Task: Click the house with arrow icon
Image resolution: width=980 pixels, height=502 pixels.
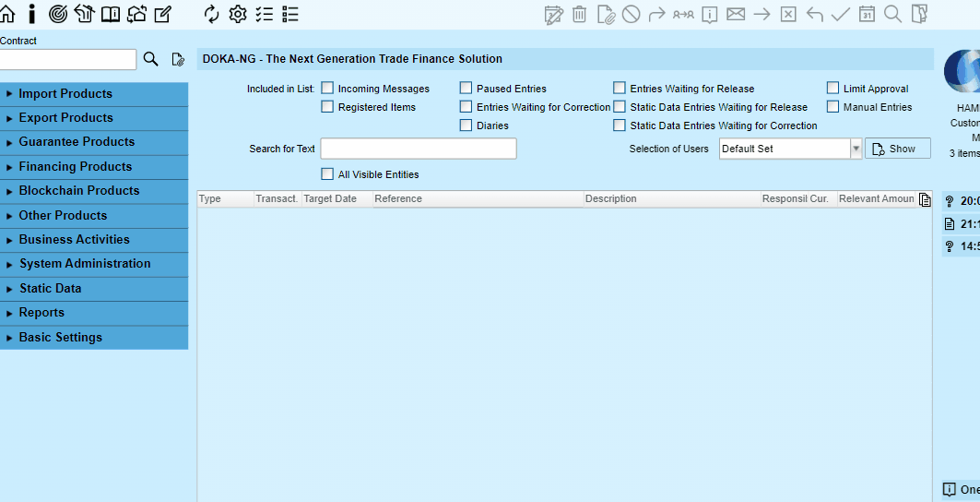Action: [x=84, y=14]
